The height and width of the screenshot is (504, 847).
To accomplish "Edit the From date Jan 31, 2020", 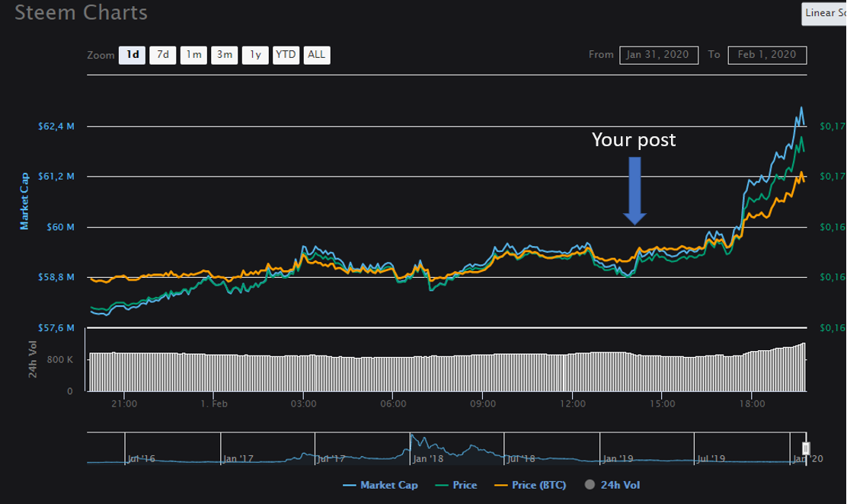I will click(658, 55).
